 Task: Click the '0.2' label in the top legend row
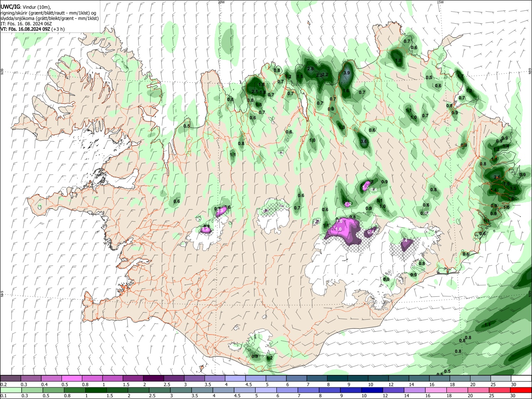[x=4, y=384]
